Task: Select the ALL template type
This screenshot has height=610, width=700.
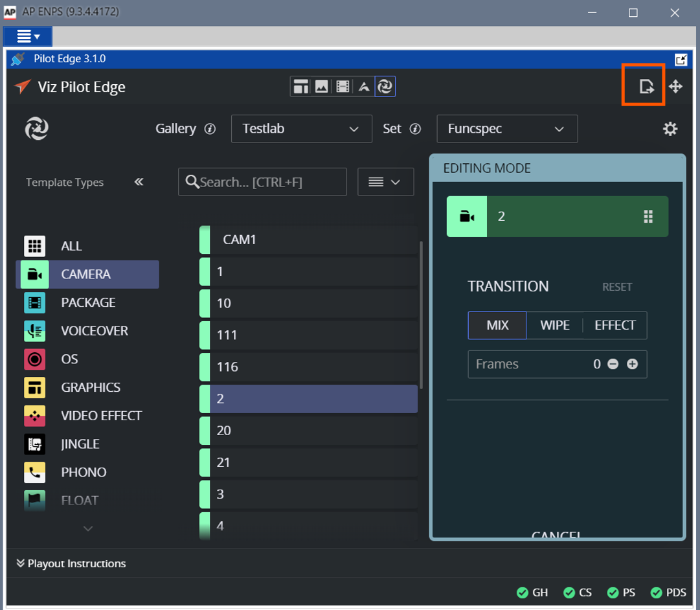Action: pyautogui.click(x=87, y=246)
